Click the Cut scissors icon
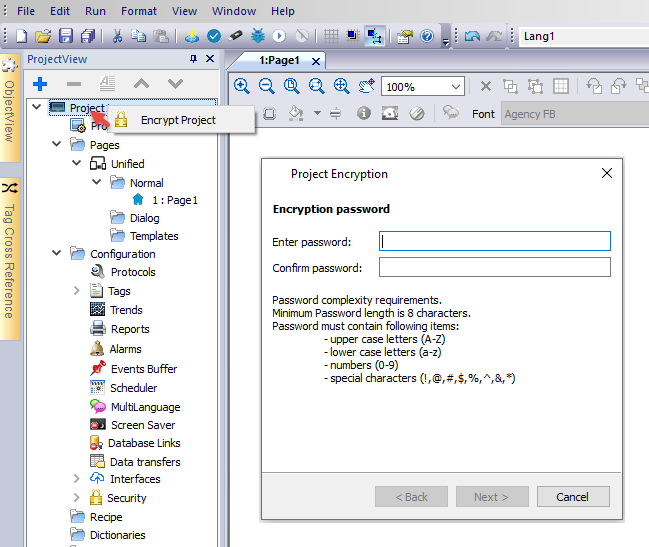 point(117,36)
